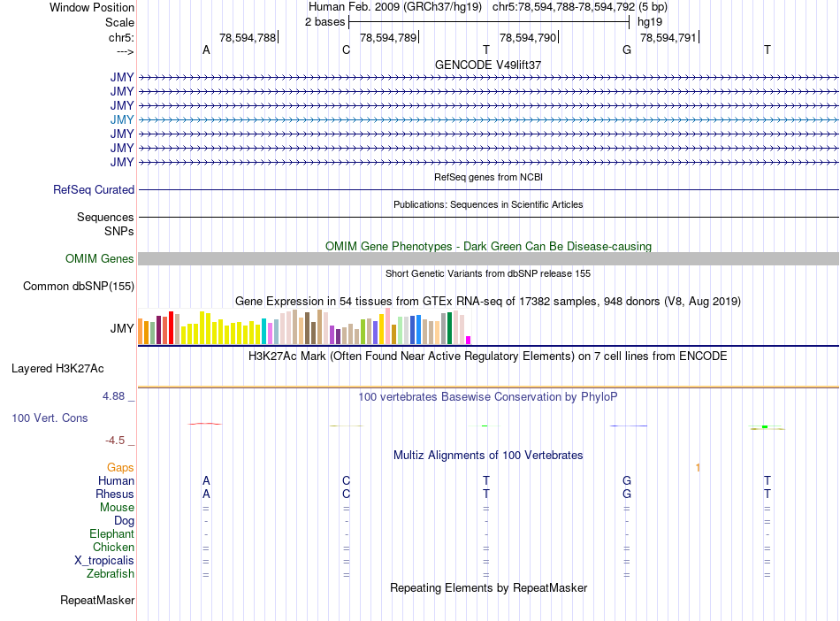Click the Human species label
The width and height of the screenshot is (840, 621).
116,480
